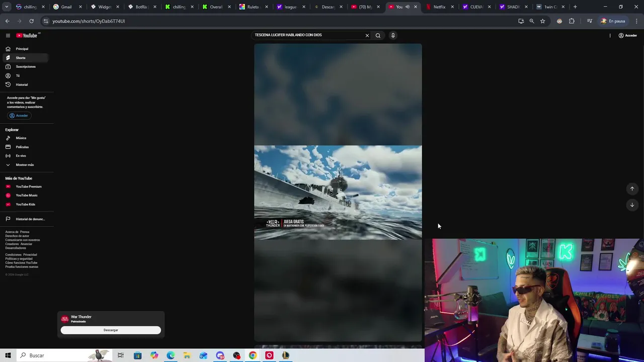Click the site info icon in address bar
This screenshot has height=362, width=644.
point(46,21)
